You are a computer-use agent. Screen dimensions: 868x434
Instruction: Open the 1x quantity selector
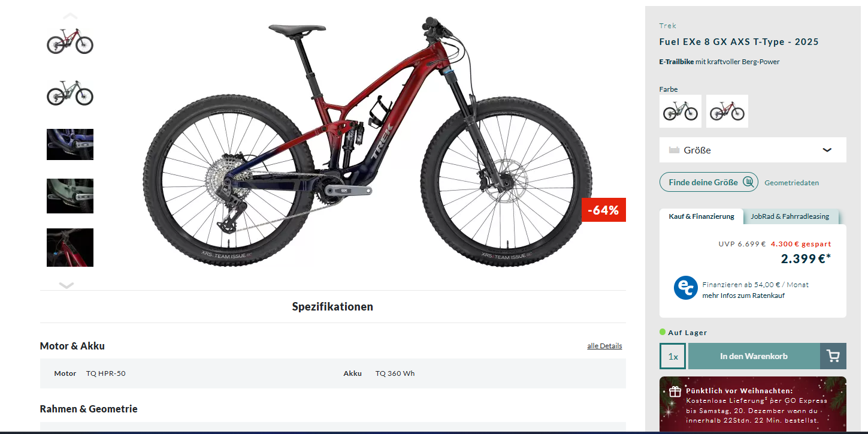pos(673,356)
